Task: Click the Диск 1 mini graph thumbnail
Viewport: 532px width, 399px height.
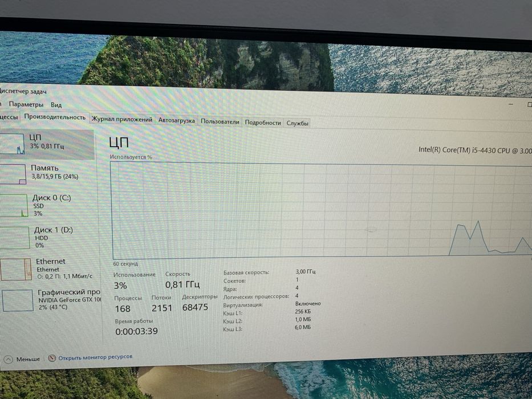Action: click(x=15, y=238)
